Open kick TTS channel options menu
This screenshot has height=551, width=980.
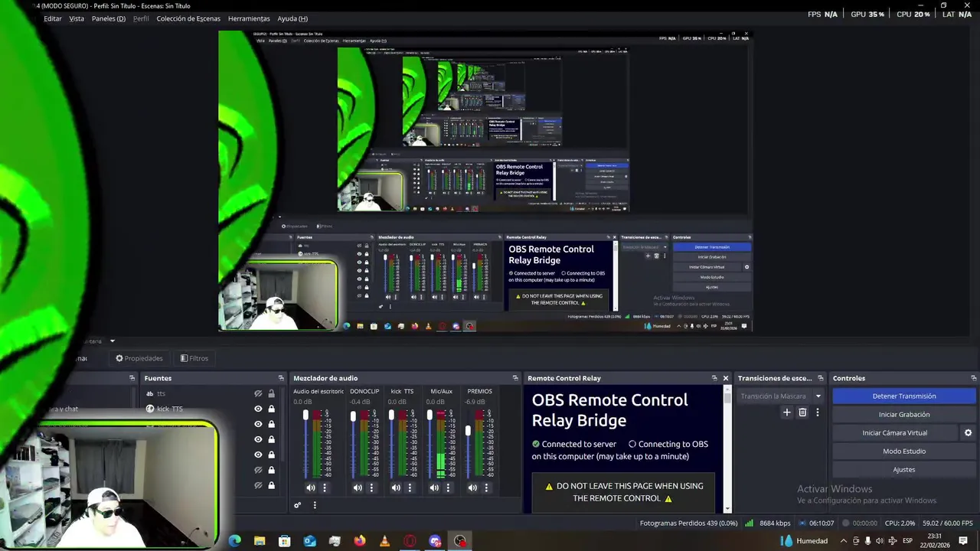[410, 487]
